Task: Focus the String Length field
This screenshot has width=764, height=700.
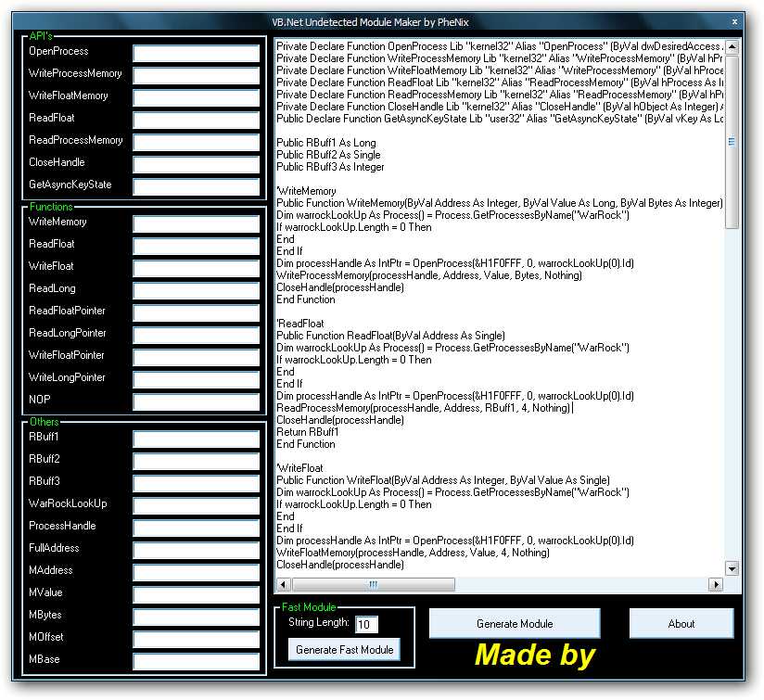Action: click(367, 624)
